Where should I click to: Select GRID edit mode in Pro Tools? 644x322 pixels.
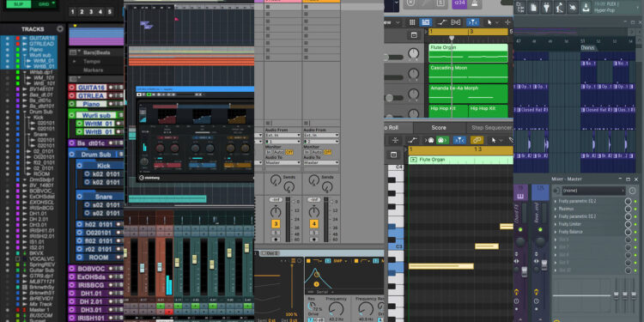click(x=44, y=4)
